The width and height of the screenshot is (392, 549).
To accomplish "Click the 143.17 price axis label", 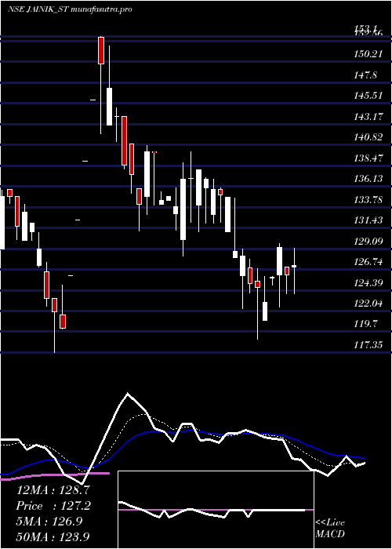I will point(368,116).
